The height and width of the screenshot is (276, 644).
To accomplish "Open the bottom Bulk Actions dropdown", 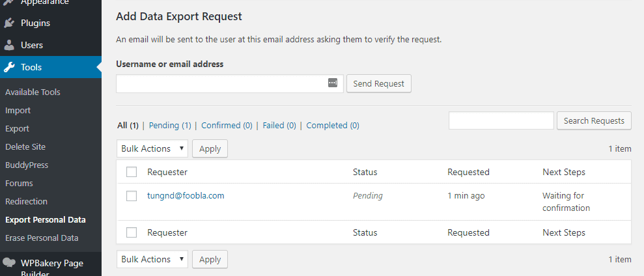I will pos(153,259).
